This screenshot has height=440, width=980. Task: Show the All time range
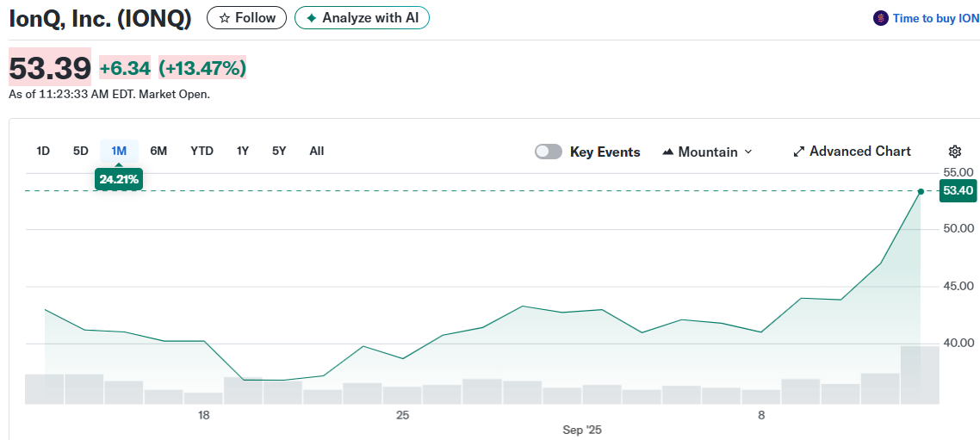coord(317,151)
